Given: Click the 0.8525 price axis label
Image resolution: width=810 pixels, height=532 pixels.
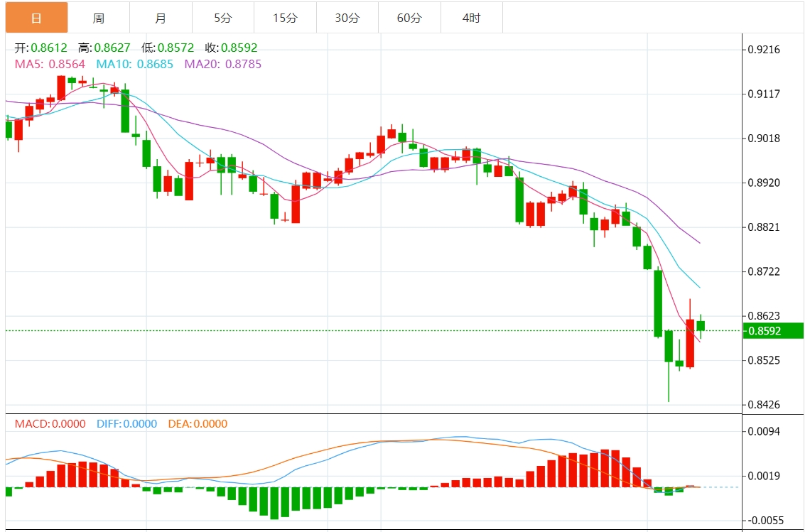Looking at the screenshot, I should coord(764,360).
